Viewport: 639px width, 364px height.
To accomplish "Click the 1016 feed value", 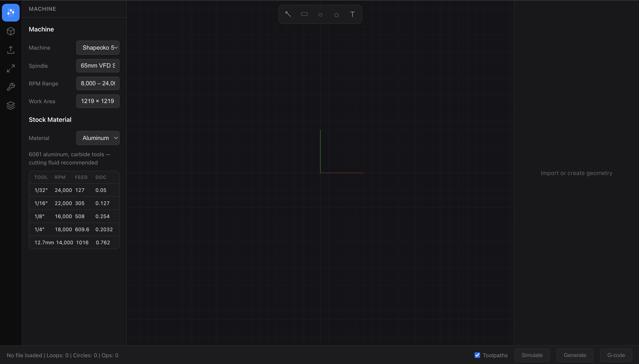I will 82,243.
